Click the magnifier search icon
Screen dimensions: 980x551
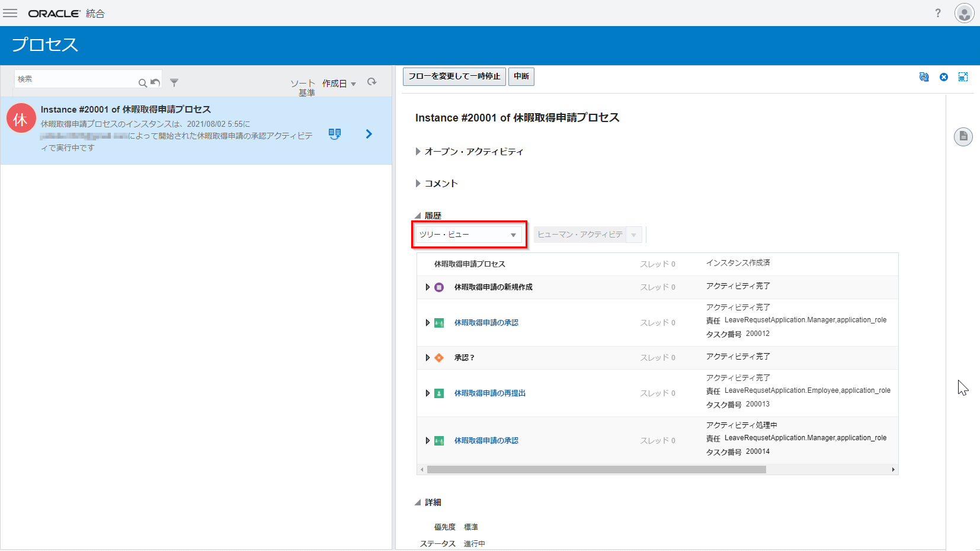pyautogui.click(x=142, y=83)
